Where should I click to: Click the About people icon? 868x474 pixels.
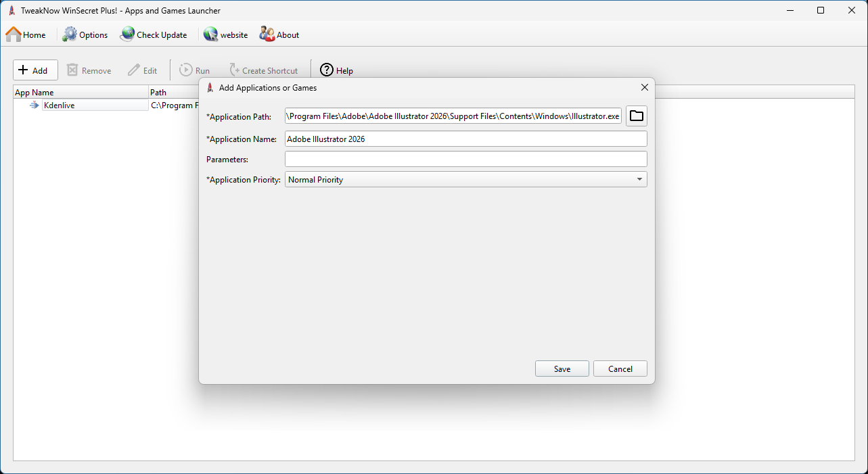[x=267, y=34]
